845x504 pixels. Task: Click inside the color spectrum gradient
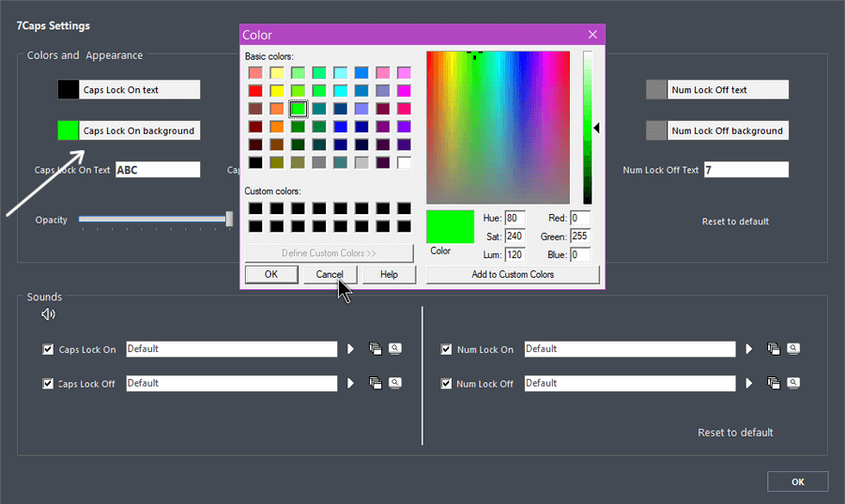tap(498, 128)
